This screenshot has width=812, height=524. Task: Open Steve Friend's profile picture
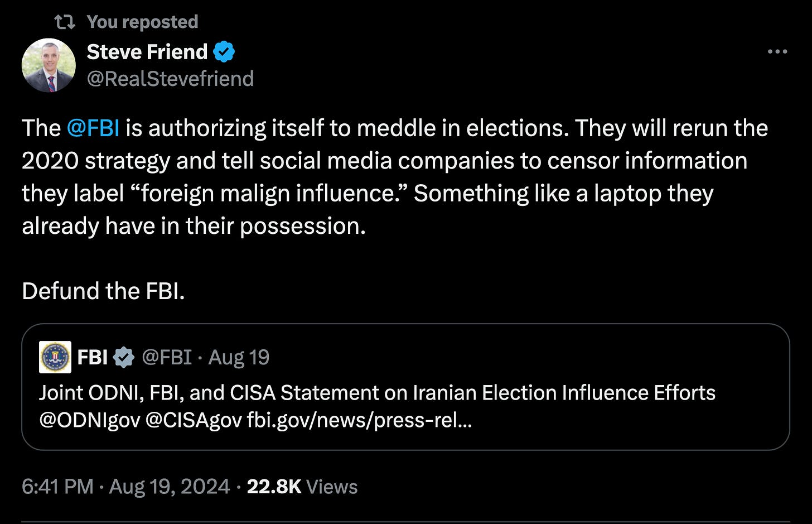(49, 65)
